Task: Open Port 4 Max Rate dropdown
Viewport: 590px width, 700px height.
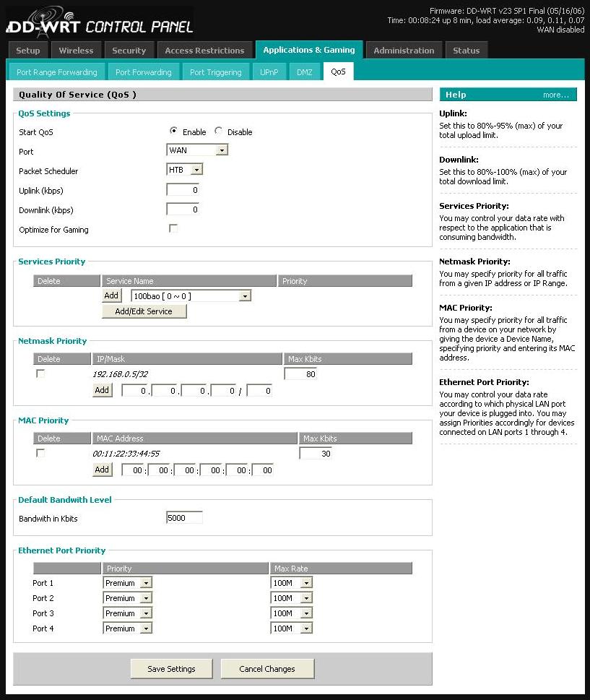Action: 292,628
